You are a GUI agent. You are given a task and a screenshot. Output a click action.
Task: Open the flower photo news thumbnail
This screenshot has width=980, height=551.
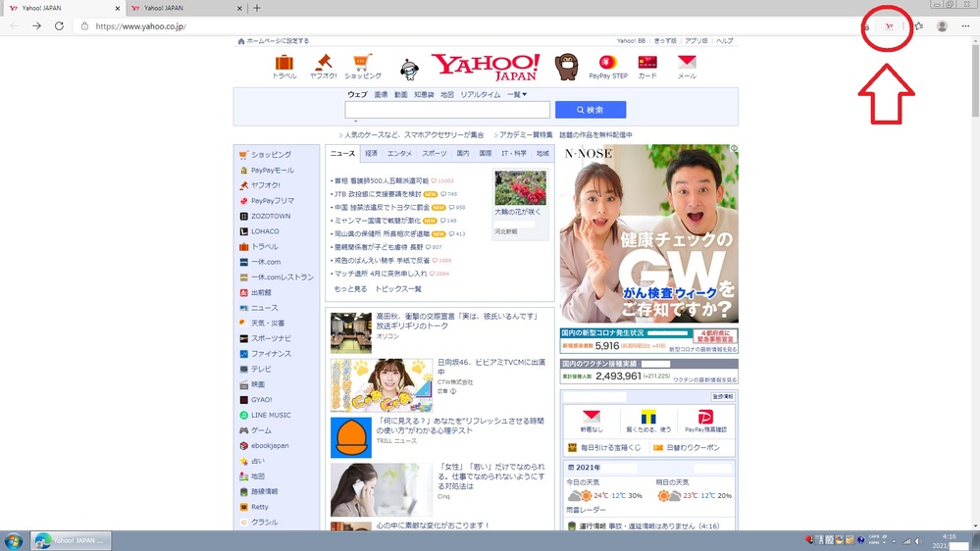(x=520, y=187)
